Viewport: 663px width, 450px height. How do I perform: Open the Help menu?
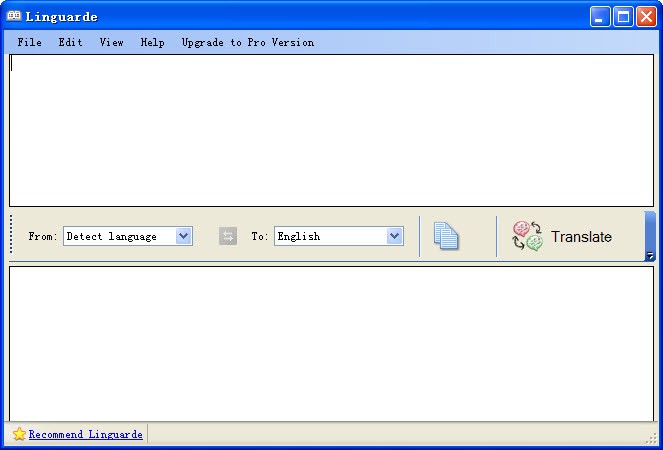tap(153, 42)
